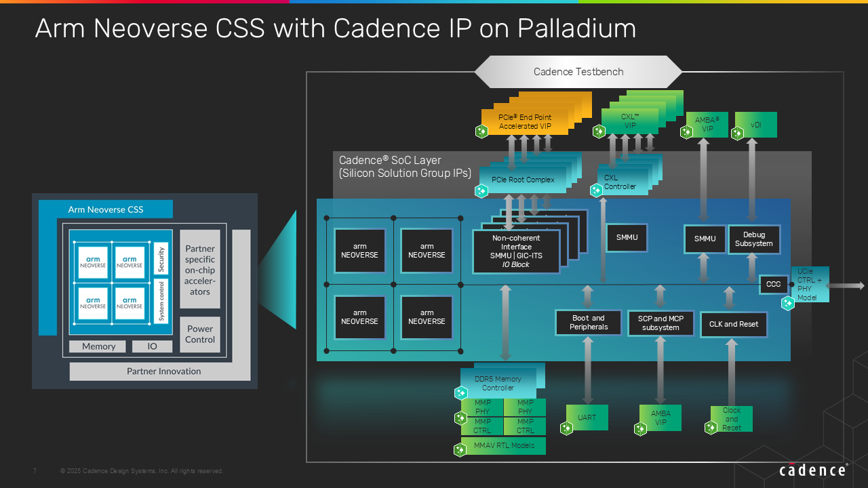
Task: Click the hexagon icon beside PCIe End Point VIP
Action: pyautogui.click(x=481, y=131)
